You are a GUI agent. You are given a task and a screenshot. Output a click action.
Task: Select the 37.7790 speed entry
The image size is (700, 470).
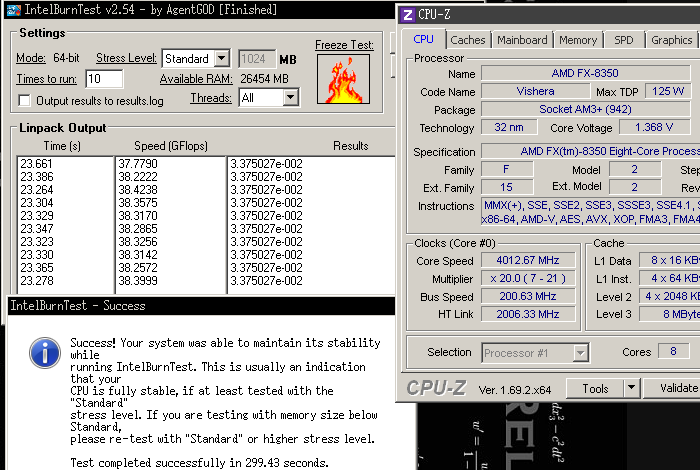pyautogui.click(x=138, y=164)
